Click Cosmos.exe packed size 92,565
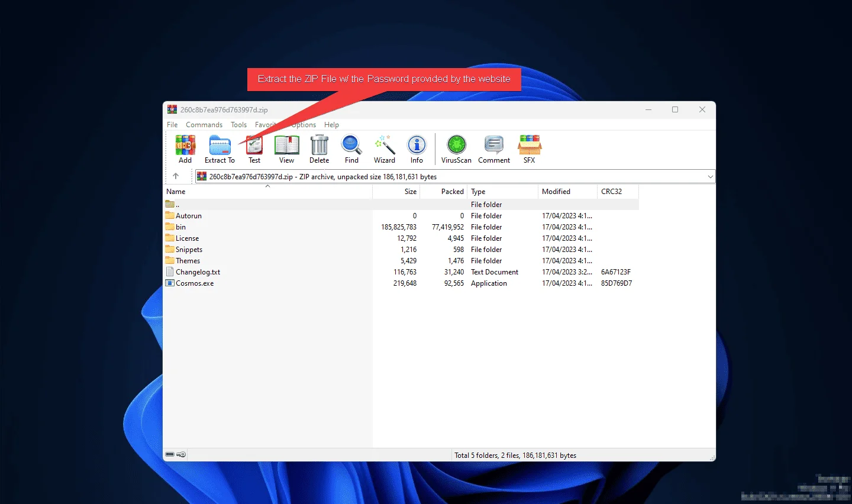The image size is (852, 504). coord(454,283)
